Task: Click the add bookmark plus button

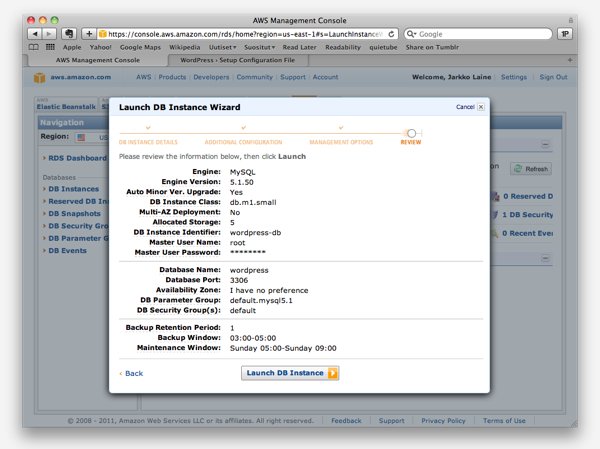Action: [x=89, y=33]
